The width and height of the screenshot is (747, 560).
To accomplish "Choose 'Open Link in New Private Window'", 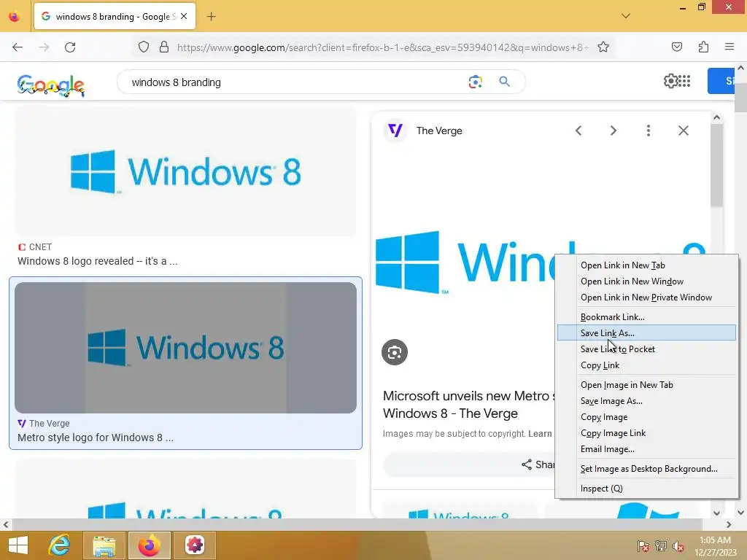I will (x=646, y=297).
